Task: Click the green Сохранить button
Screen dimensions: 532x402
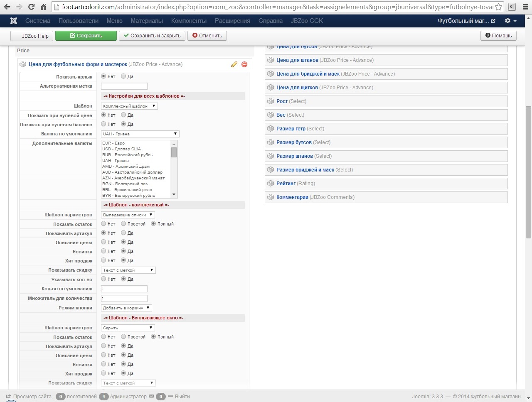Action: point(86,36)
